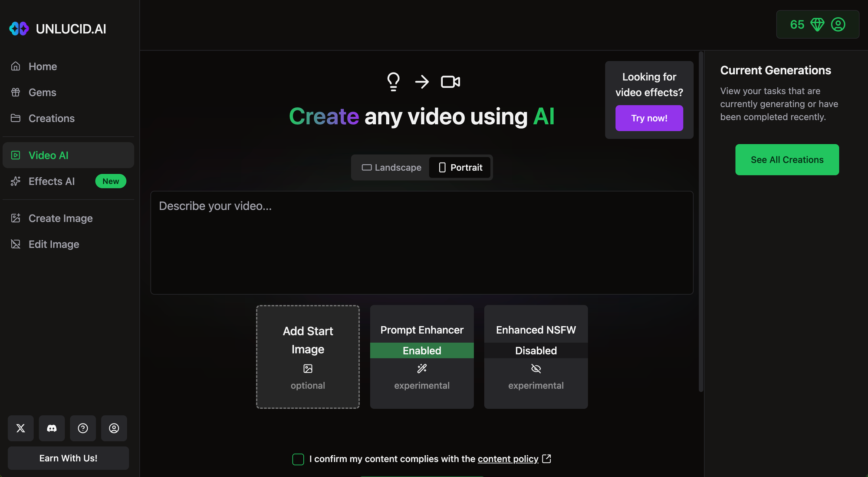Enable the Enhanced NSFW toggle

click(x=536, y=351)
